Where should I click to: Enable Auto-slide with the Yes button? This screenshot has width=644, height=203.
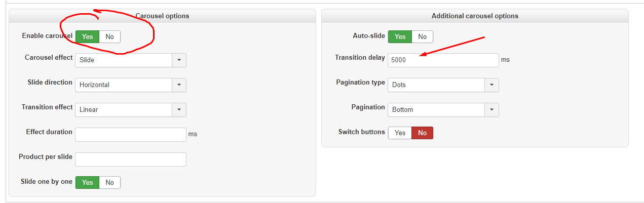tap(400, 36)
